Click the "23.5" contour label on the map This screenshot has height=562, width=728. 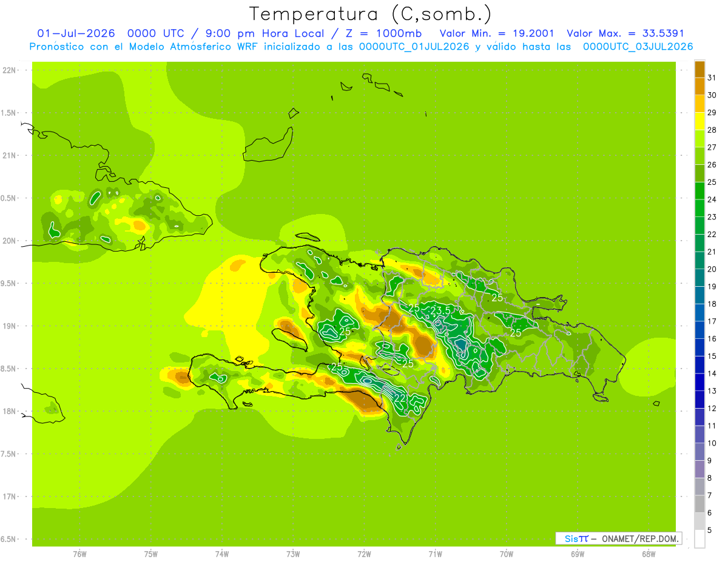coord(440,310)
